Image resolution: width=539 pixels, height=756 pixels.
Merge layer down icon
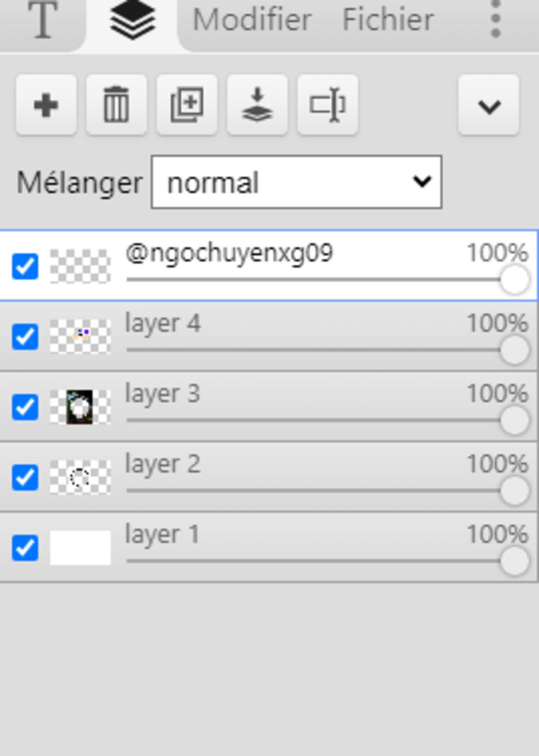click(257, 105)
